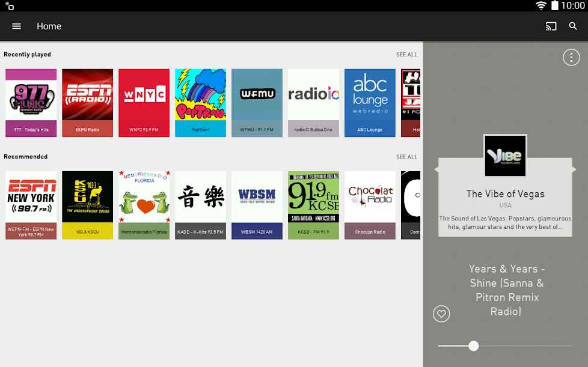See all Recommended stations
The width and height of the screenshot is (588, 367).
point(406,157)
